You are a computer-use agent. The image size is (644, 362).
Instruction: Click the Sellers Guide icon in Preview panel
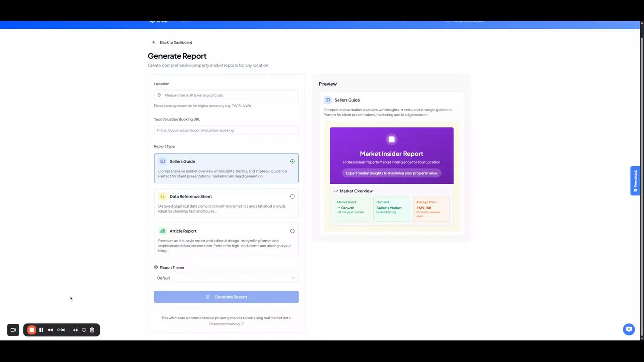coord(328,100)
